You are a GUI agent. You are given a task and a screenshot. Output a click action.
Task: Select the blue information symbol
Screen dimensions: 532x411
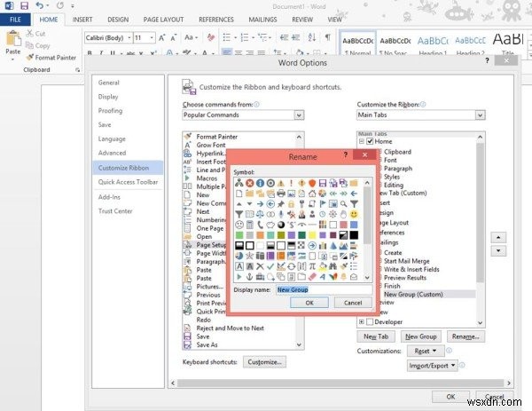[260, 183]
